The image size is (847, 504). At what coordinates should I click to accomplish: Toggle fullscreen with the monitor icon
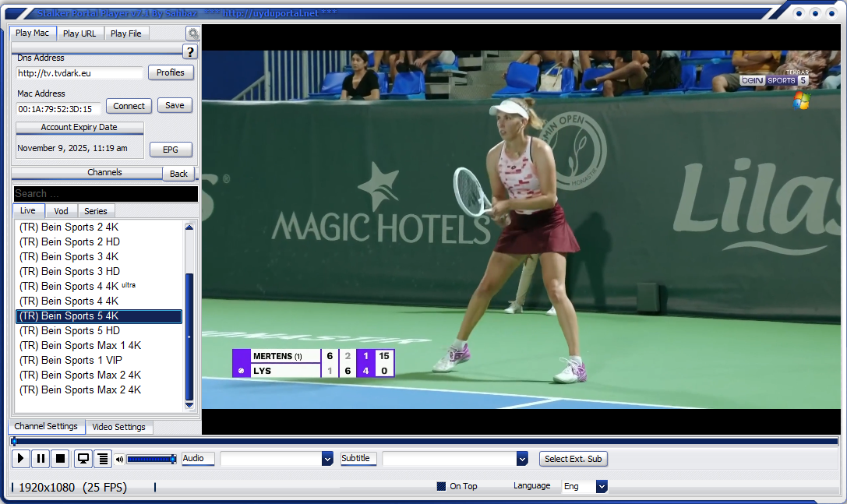coord(83,459)
